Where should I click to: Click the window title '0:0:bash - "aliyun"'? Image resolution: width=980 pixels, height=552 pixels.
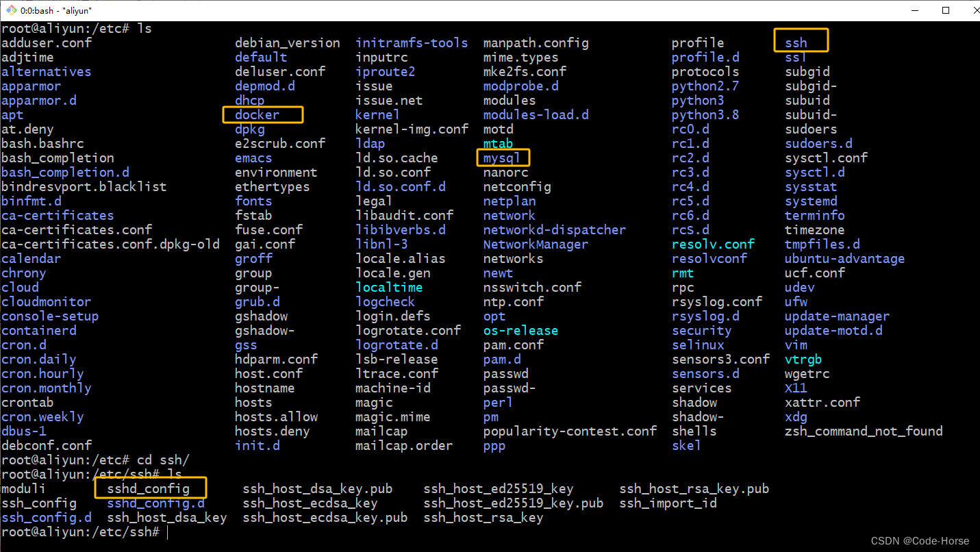tap(56, 11)
